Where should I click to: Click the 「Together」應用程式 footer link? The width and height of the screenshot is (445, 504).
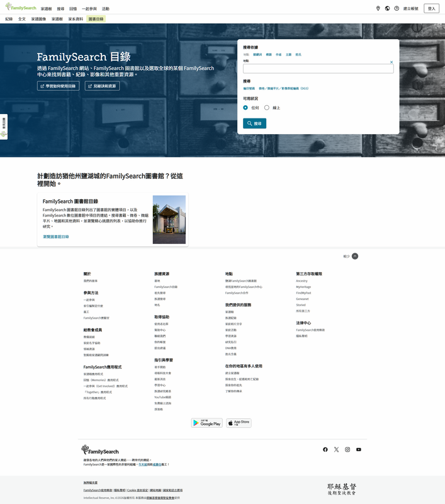(x=98, y=392)
